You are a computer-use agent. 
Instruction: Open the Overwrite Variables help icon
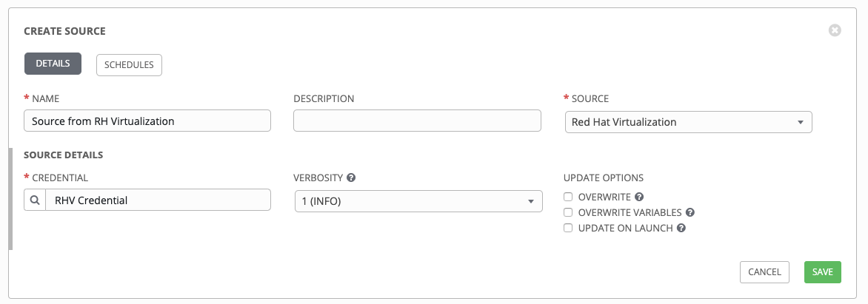[690, 213]
